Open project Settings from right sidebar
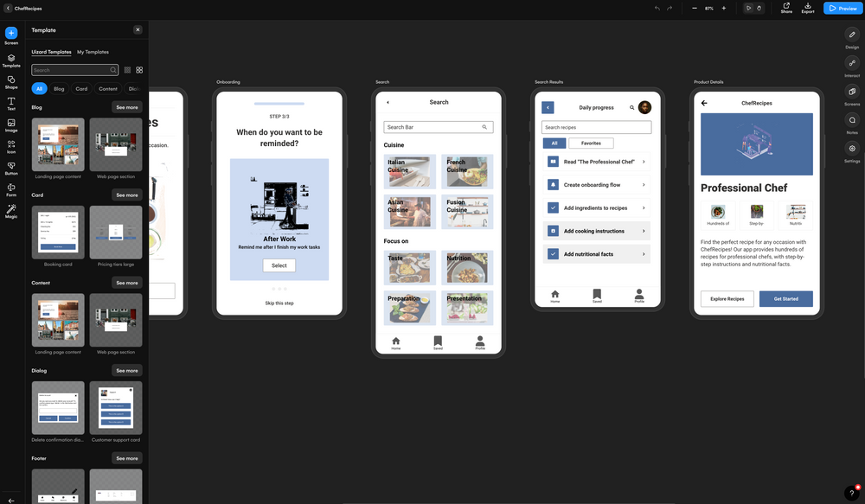Viewport: 865px width, 504px height. point(851,149)
